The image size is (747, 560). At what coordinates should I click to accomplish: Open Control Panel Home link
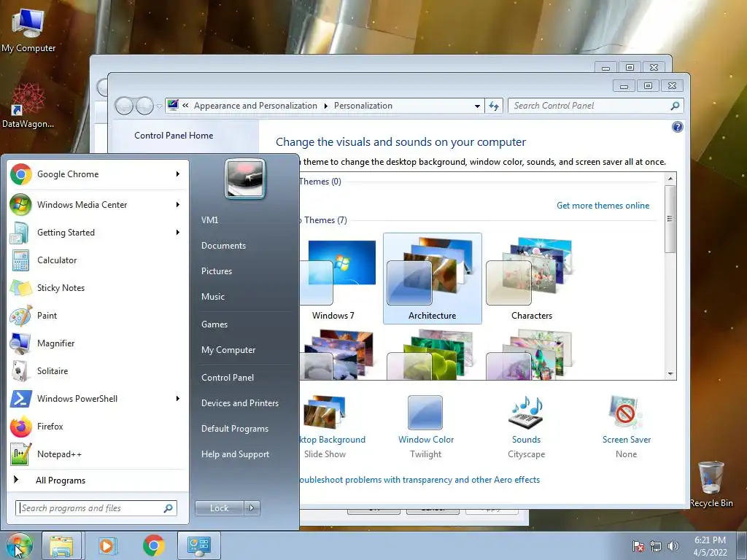[174, 135]
